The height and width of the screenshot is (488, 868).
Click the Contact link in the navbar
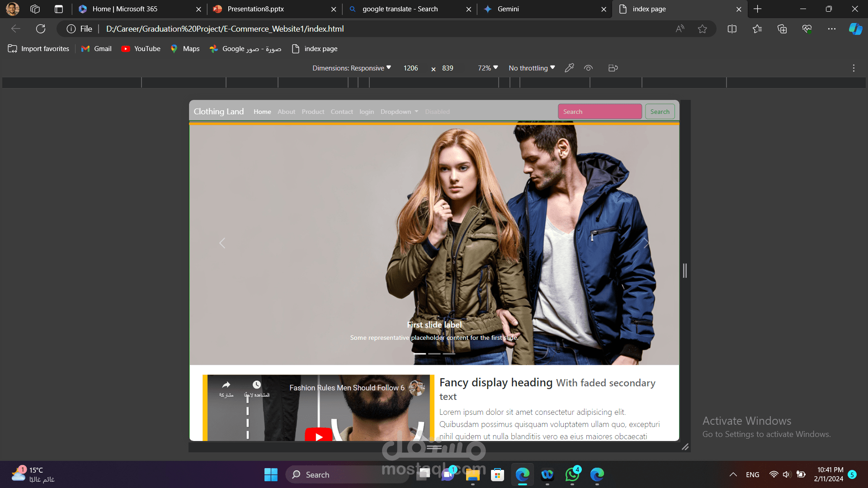point(342,112)
